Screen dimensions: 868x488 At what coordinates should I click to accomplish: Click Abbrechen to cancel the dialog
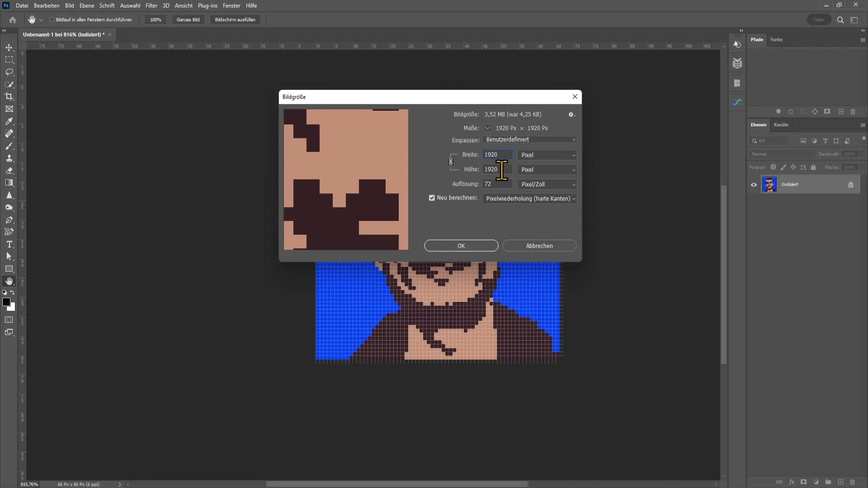point(539,246)
